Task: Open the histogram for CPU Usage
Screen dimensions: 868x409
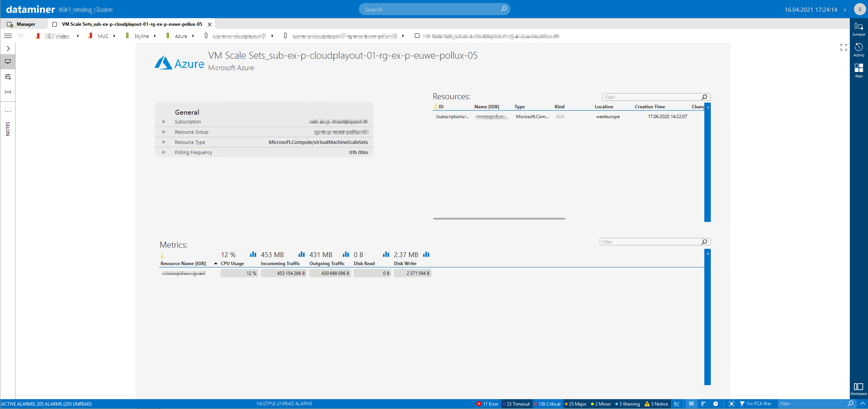Action: pos(253,254)
